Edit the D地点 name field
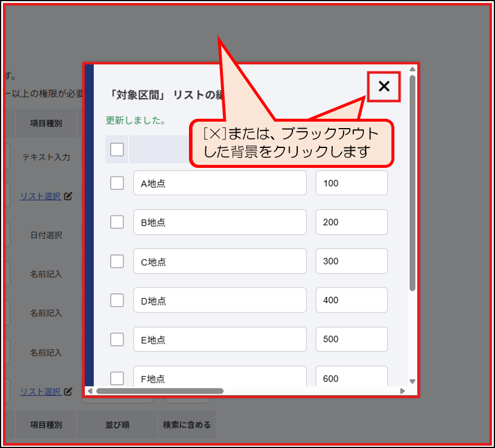The height and width of the screenshot is (448, 495). (220, 300)
